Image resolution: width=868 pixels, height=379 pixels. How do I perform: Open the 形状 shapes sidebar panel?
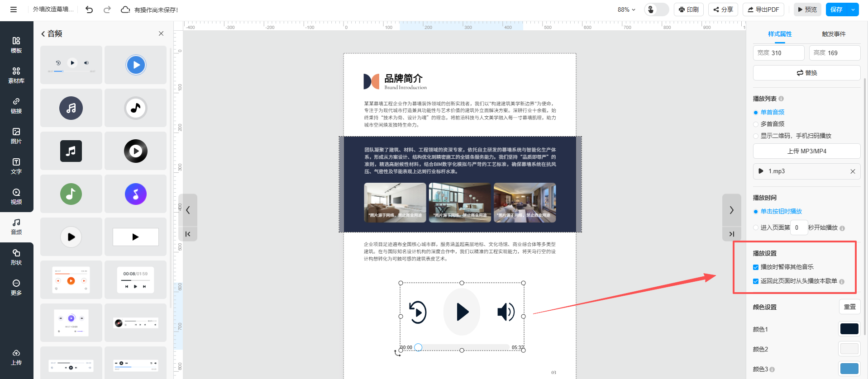pos(16,257)
